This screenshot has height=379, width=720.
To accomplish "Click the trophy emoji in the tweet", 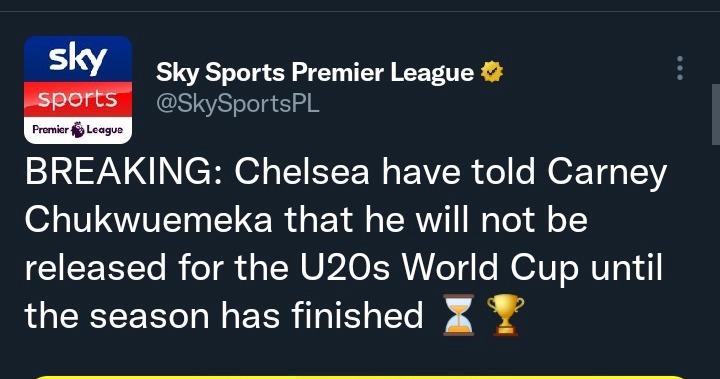I will tap(505, 315).
